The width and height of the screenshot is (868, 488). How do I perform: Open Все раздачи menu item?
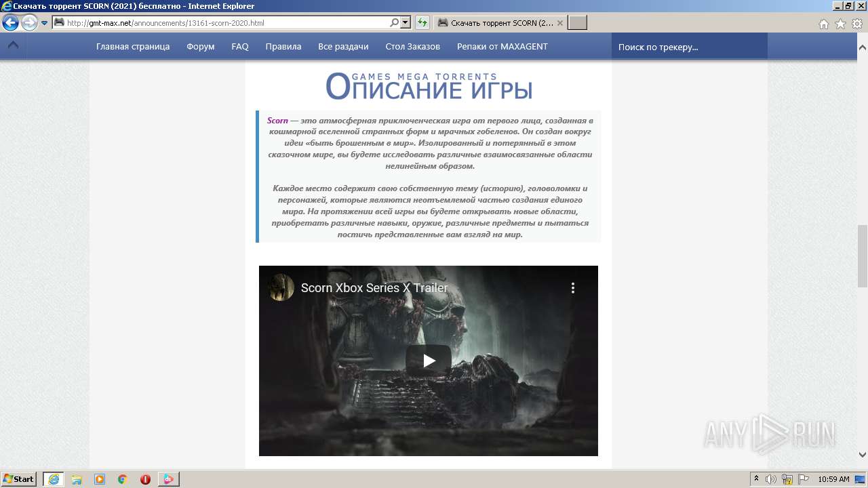coord(343,47)
